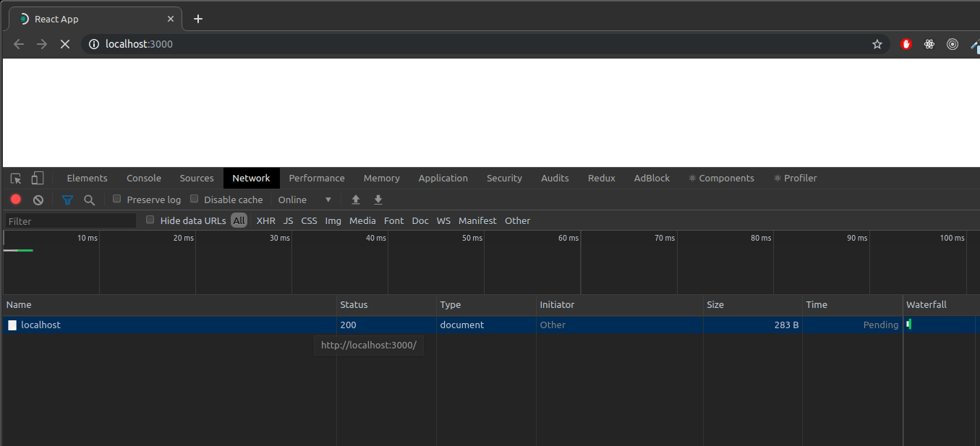980x446 pixels.
Task: Click the red record network log button
Action: (15, 200)
